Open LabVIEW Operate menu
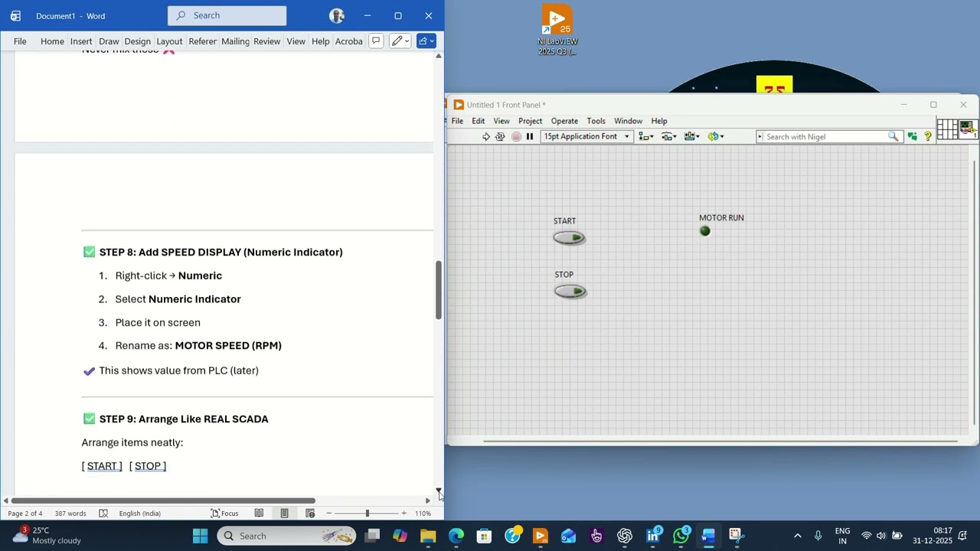Image resolution: width=980 pixels, height=551 pixels. [x=564, y=121]
